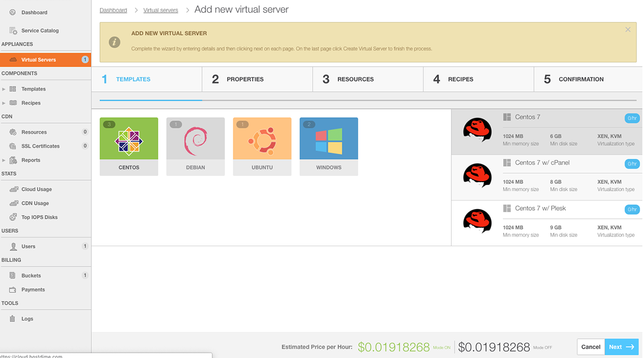The image size is (644, 358).
Task: Select the Windows template tile
Action: pos(328,147)
